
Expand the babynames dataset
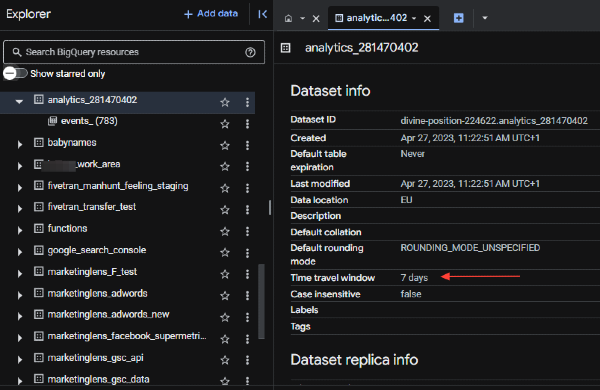[x=20, y=144]
